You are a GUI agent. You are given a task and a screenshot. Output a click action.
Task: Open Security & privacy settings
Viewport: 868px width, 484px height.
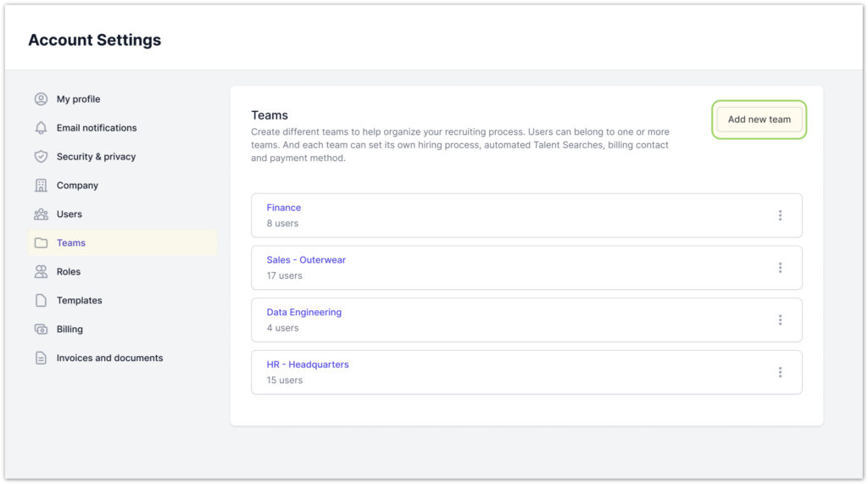point(96,157)
